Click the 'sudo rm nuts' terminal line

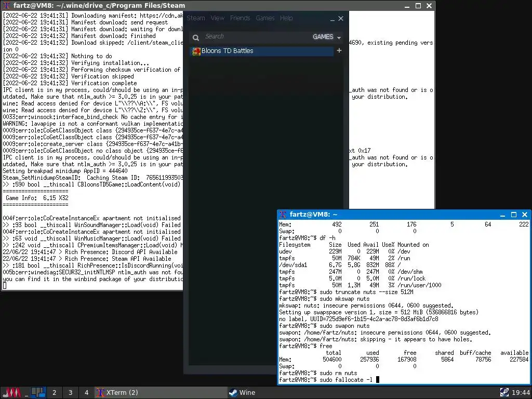tap(318, 373)
